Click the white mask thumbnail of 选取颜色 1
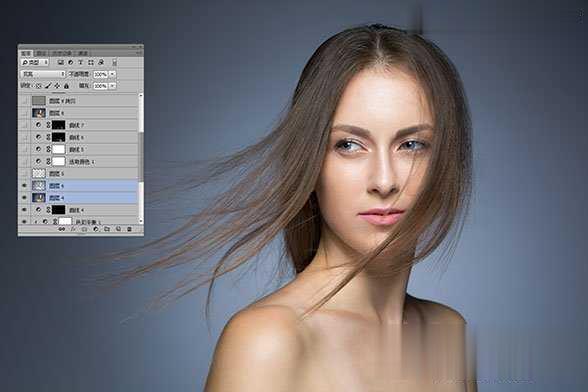The height and width of the screenshot is (392, 588). tap(58, 161)
